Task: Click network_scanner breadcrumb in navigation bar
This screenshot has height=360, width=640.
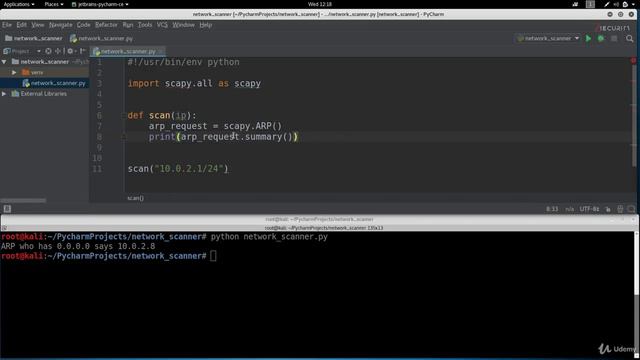Action: tap(34, 38)
